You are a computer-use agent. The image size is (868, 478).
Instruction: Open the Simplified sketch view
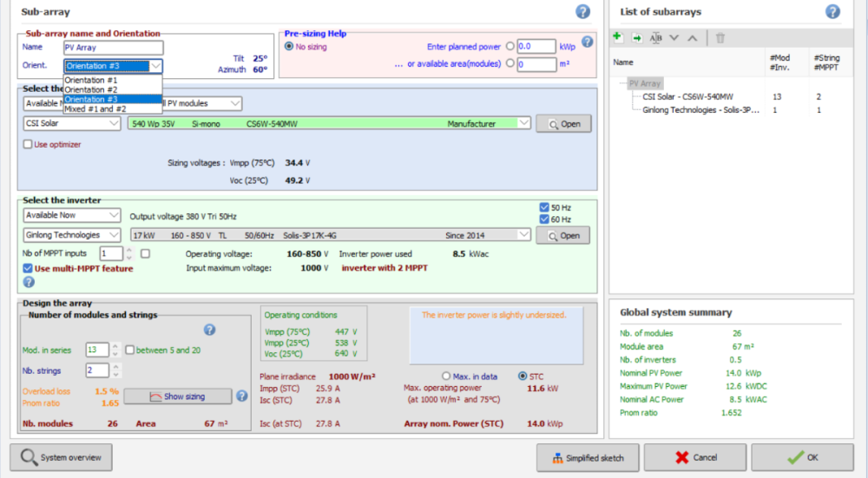[587, 457]
